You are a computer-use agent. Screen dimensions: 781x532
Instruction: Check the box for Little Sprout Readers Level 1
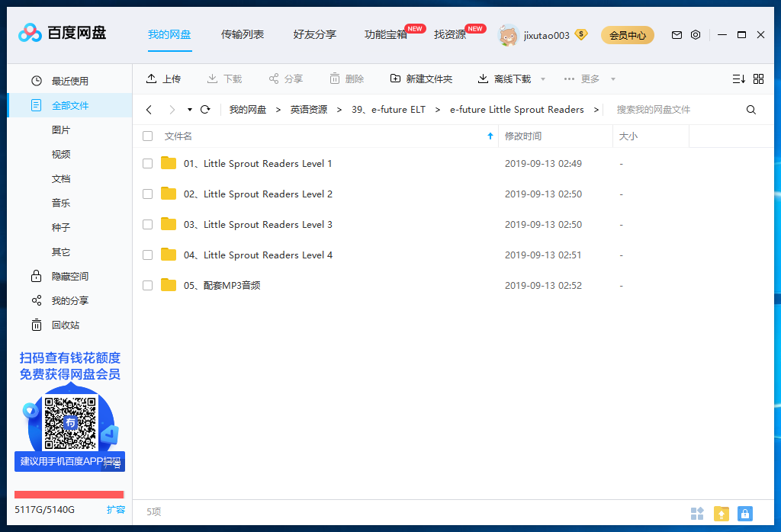147,163
